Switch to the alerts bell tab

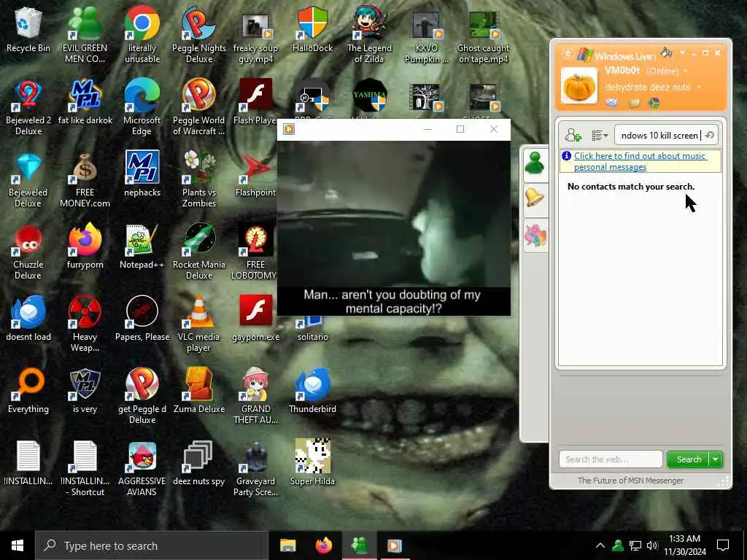535,198
